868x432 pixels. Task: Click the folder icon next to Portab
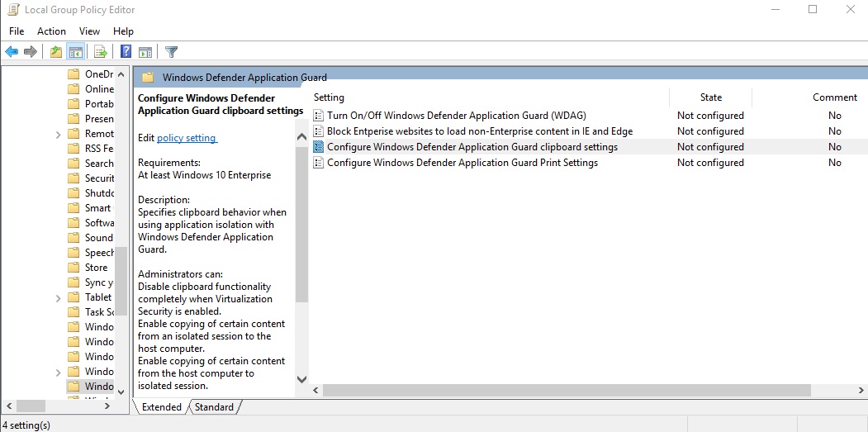(74, 103)
